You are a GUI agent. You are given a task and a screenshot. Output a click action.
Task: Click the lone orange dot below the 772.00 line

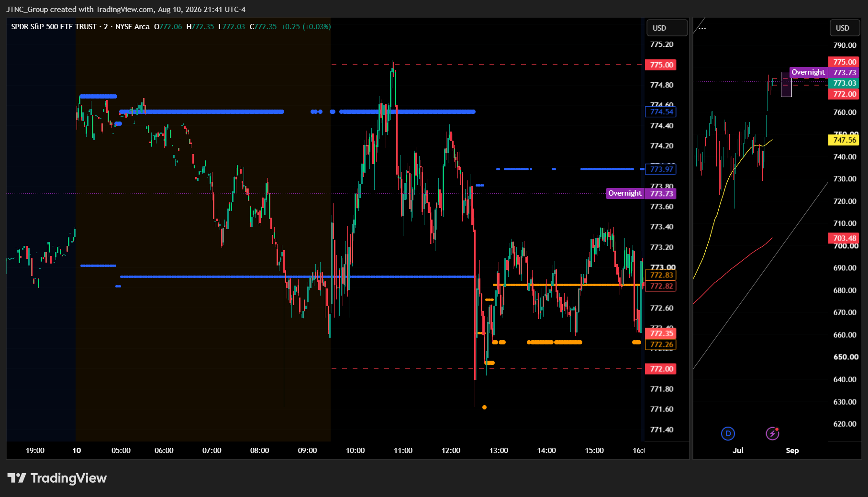tap(485, 408)
